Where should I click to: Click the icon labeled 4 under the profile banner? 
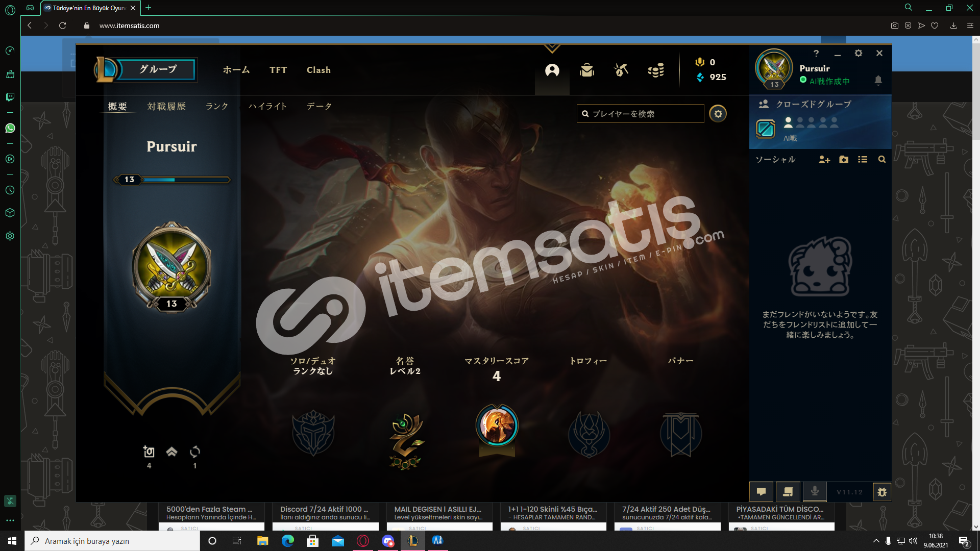[x=149, y=452]
